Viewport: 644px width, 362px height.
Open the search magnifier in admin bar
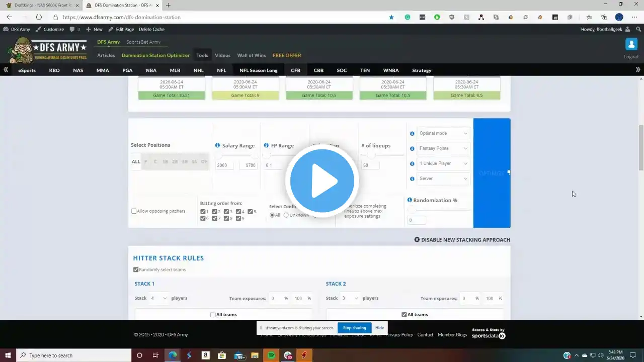(x=638, y=29)
